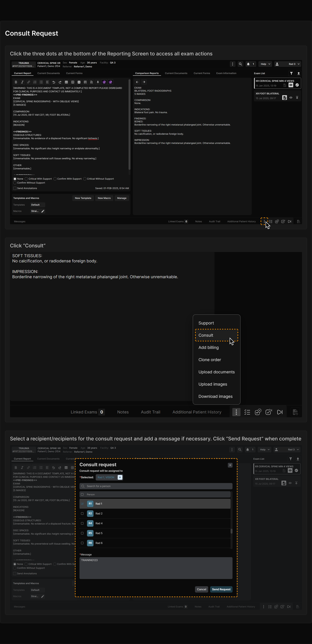Select the None radio button in top reporting screen
Screen dimensions: 312x644
click(15, 179)
